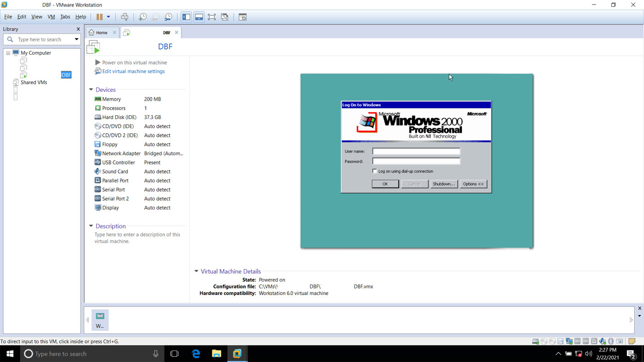
Task: Open the VM menu
Action: tap(51, 17)
